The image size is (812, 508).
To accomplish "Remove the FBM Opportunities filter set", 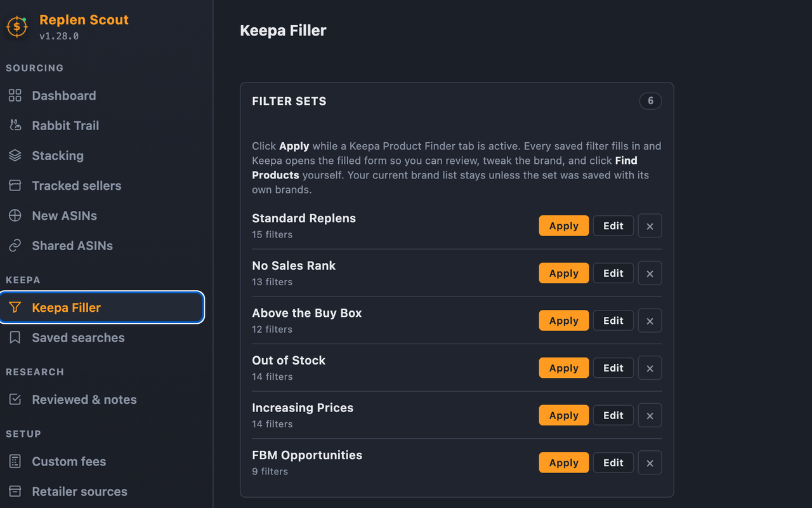I will coord(650,463).
